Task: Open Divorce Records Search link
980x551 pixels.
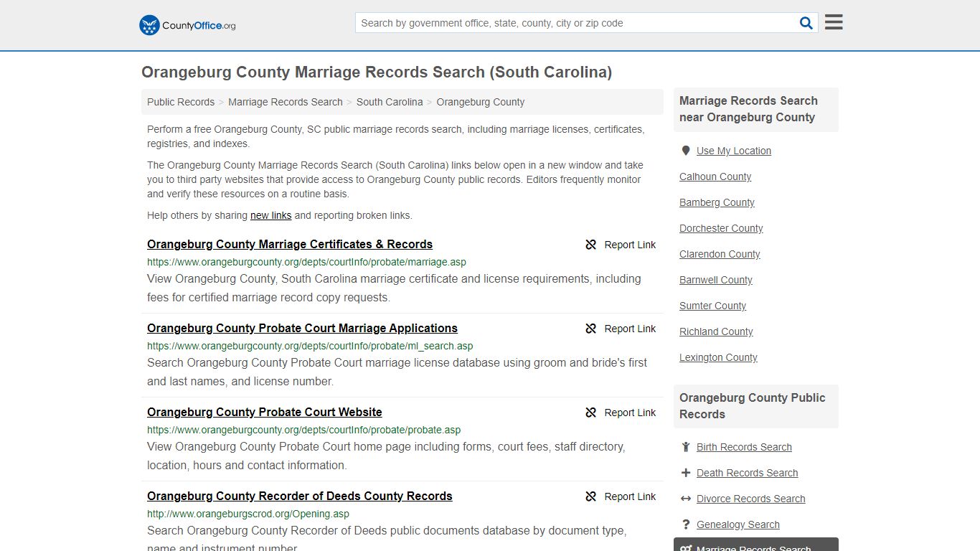Action: [x=750, y=499]
